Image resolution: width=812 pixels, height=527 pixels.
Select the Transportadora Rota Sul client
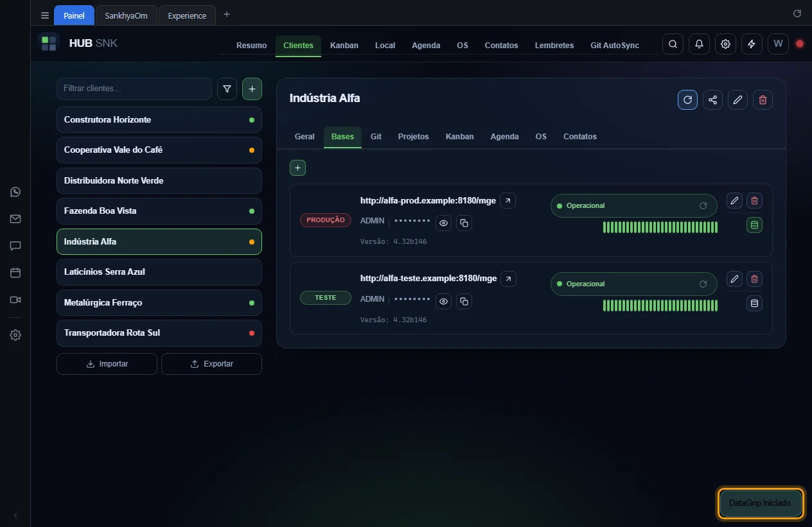[159, 333]
